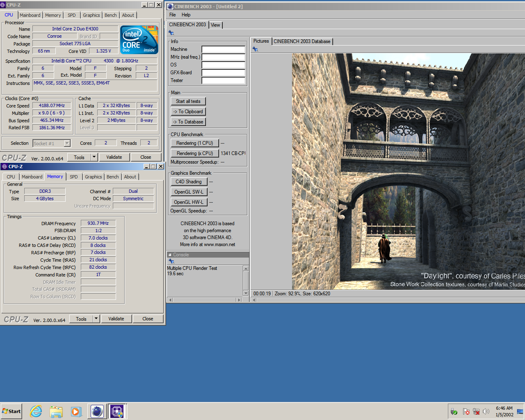Run the C4D Shading test
Image resolution: width=525 pixels, height=420 pixels.
189,182
